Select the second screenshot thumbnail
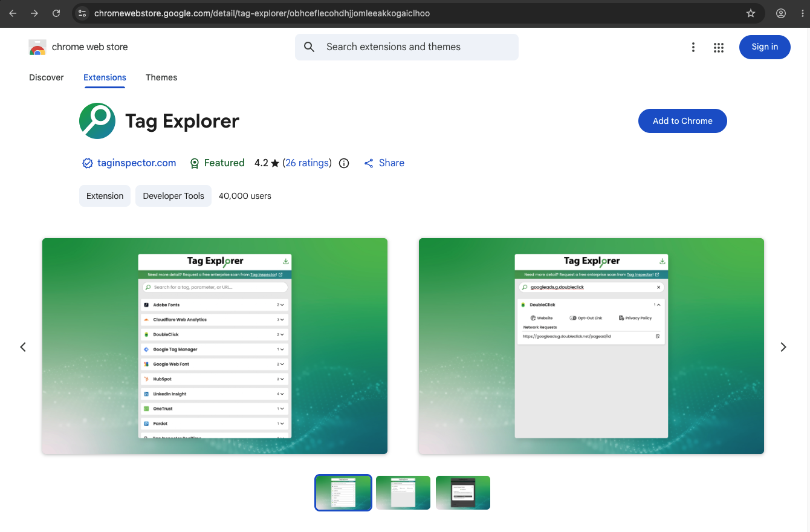810x532 pixels. click(403, 493)
